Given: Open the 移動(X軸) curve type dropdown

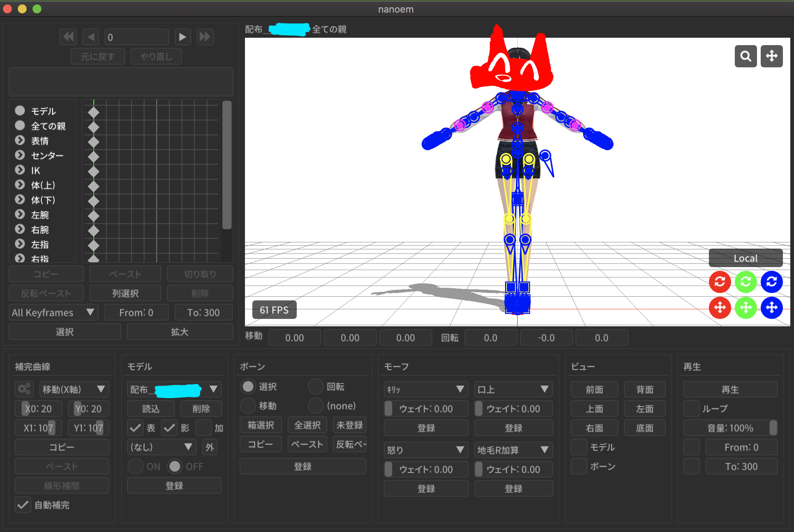Looking at the screenshot, I should click(x=74, y=389).
